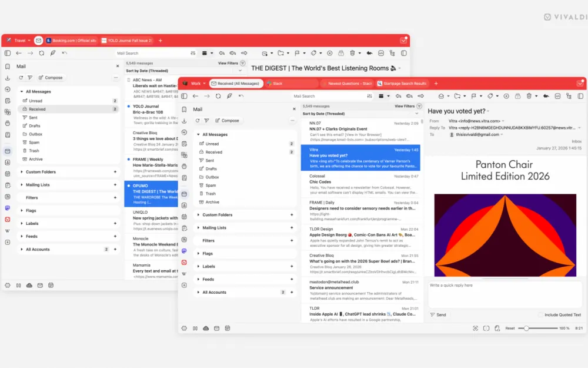This screenshot has width=588, height=368.
Task: Switch to the Startpage Search Results tab
Action: pos(405,84)
